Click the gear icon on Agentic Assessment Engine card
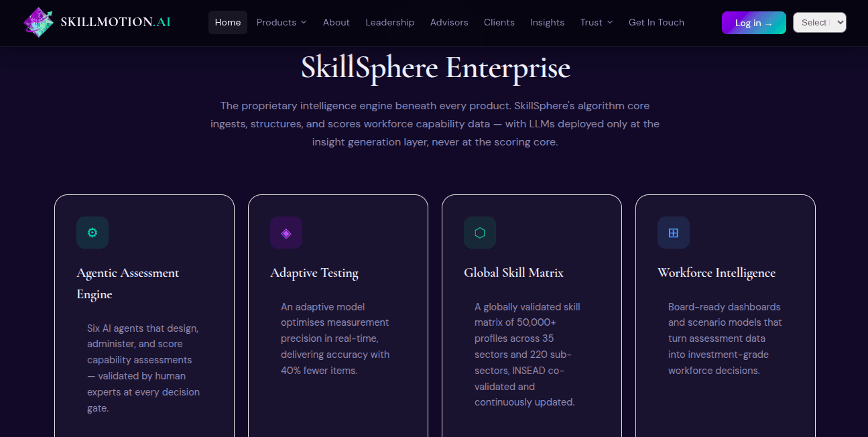 pos(92,233)
